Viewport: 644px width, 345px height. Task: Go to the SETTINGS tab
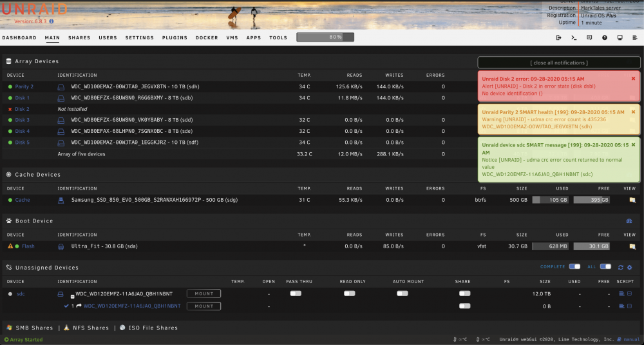[140, 37]
